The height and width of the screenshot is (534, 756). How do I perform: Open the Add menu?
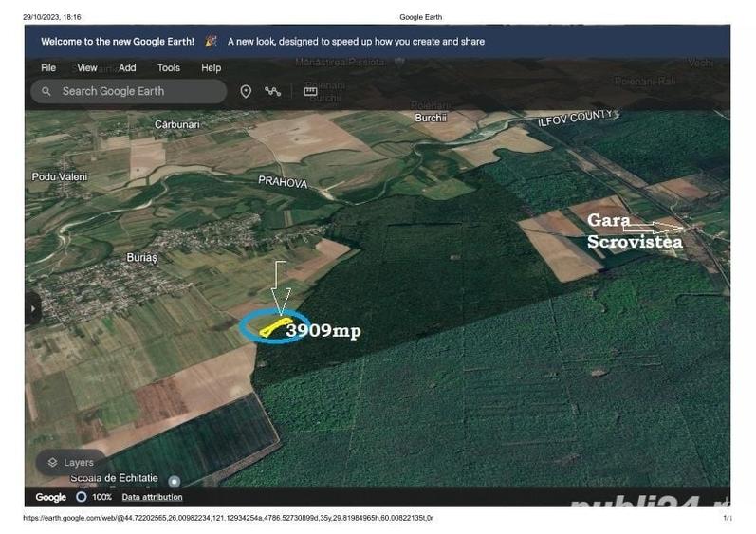pos(127,68)
